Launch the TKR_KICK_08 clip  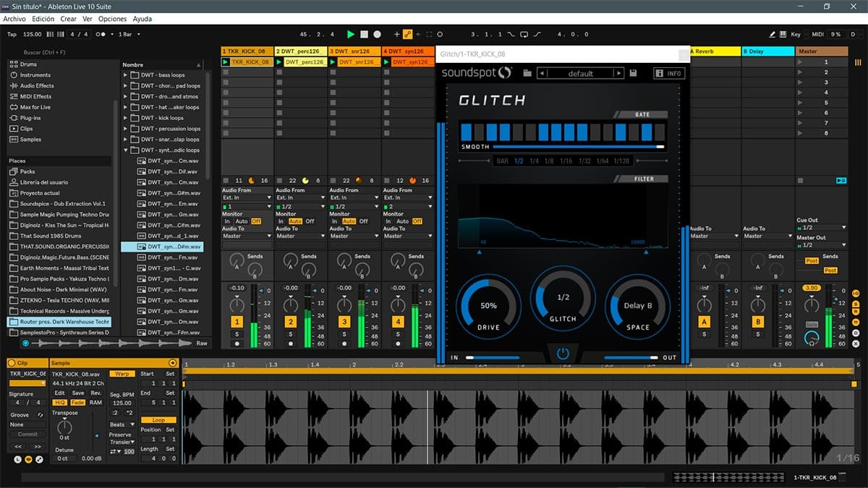point(226,62)
